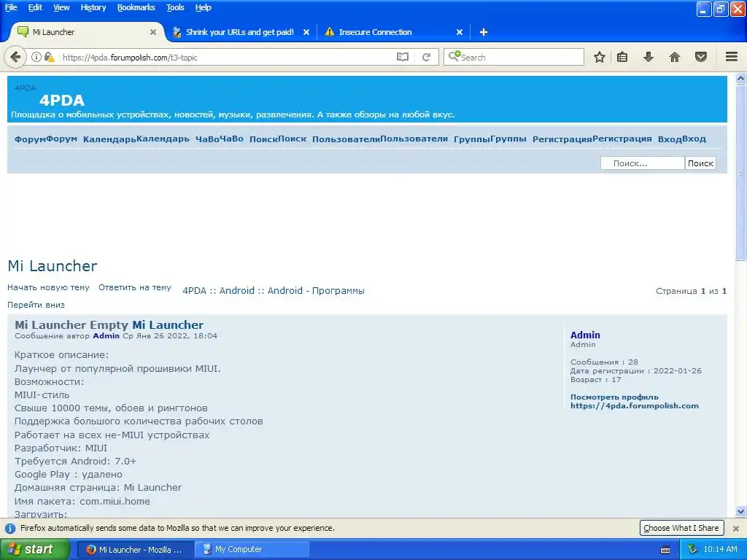Click the post author Admin link
747x560 pixels.
(x=106, y=335)
